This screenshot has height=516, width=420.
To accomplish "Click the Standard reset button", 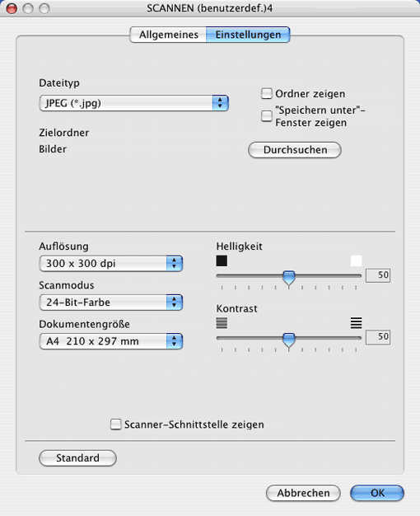I will click(77, 458).
